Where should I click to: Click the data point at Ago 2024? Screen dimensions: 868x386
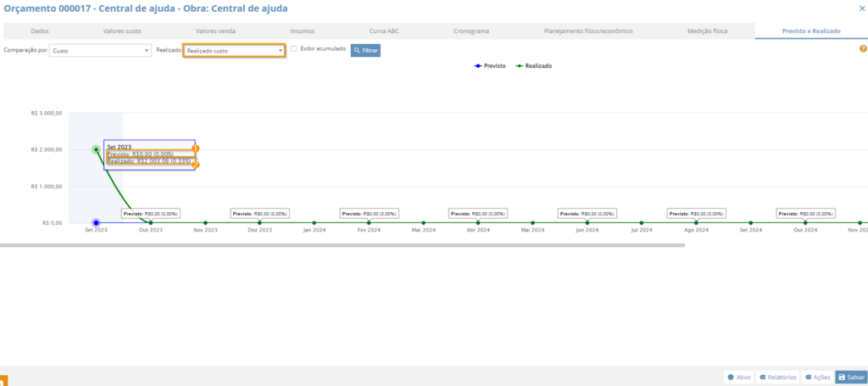697,222
